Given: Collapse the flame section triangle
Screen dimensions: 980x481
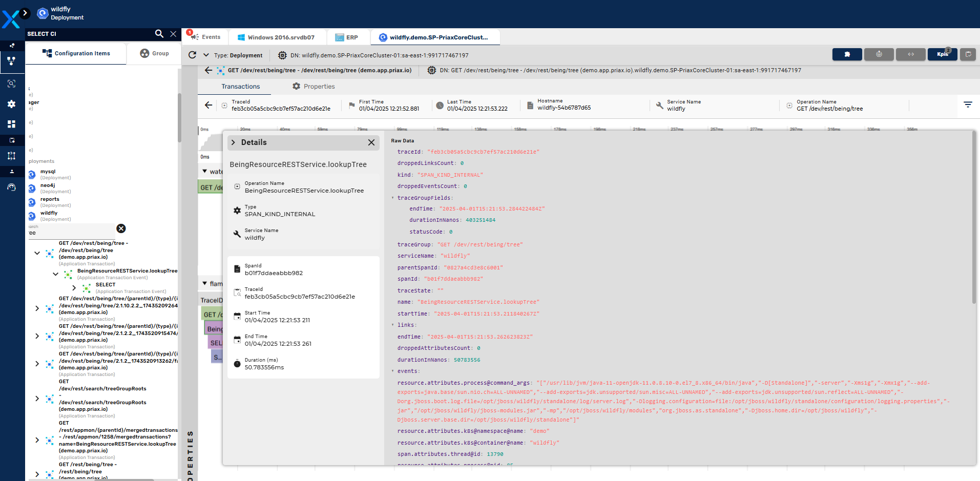Looking at the screenshot, I should coord(205,283).
